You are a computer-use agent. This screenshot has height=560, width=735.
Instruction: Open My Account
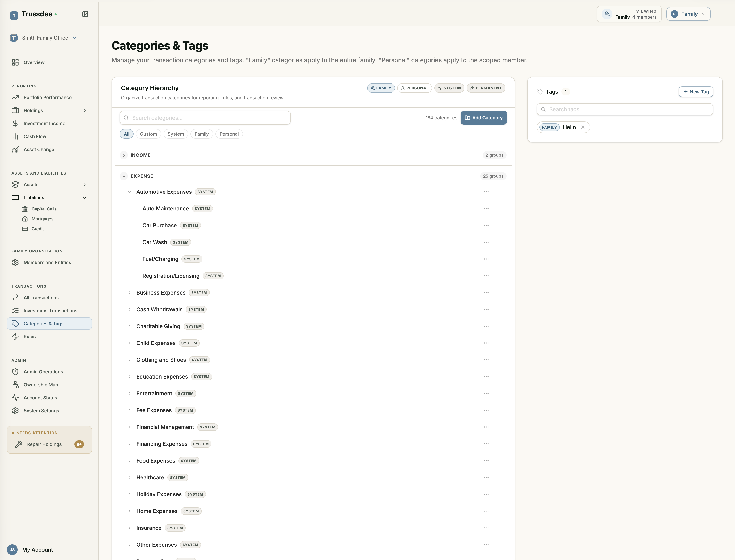(x=37, y=550)
